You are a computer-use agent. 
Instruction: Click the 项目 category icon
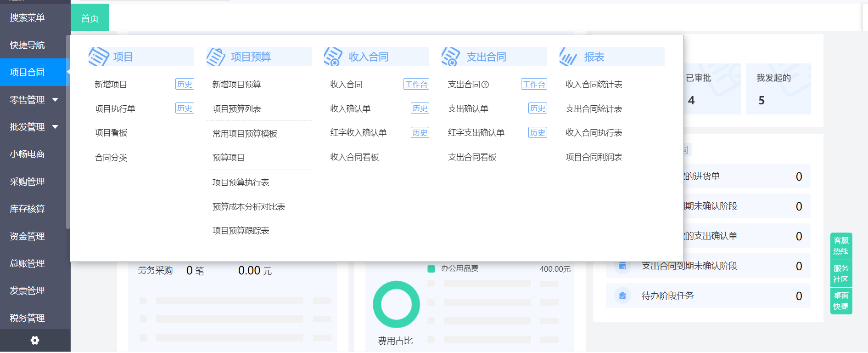coord(99,57)
